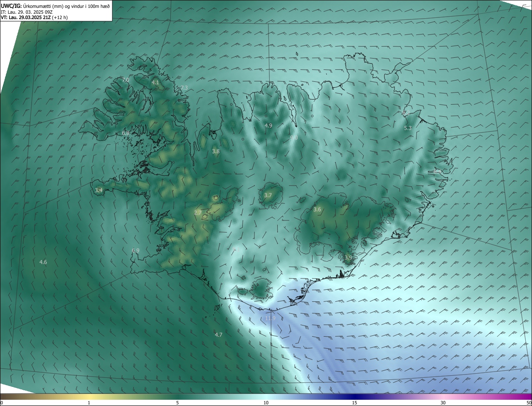Screen dimensions: 532x406
Task: Click the 5.3 value label in east Iceland
Action: pos(408,128)
